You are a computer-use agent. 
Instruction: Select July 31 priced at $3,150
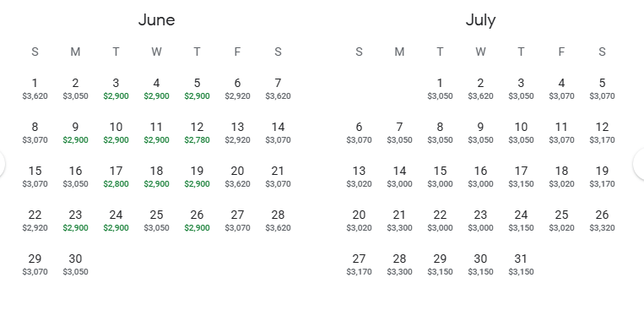click(x=522, y=264)
